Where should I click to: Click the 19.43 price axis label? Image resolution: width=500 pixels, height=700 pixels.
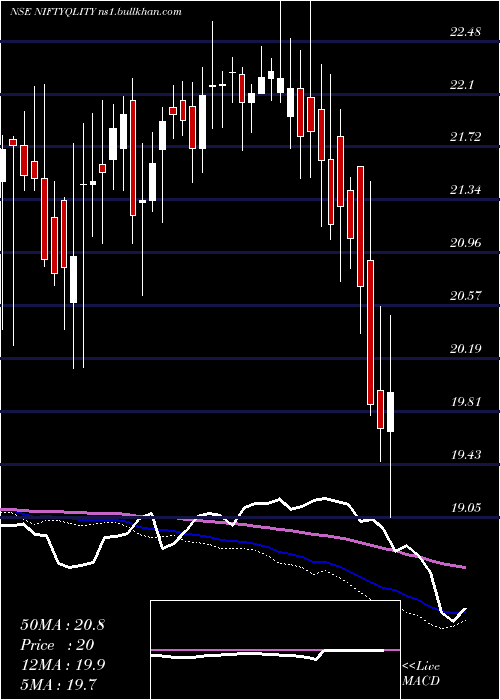pyautogui.click(x=465, y=455)
